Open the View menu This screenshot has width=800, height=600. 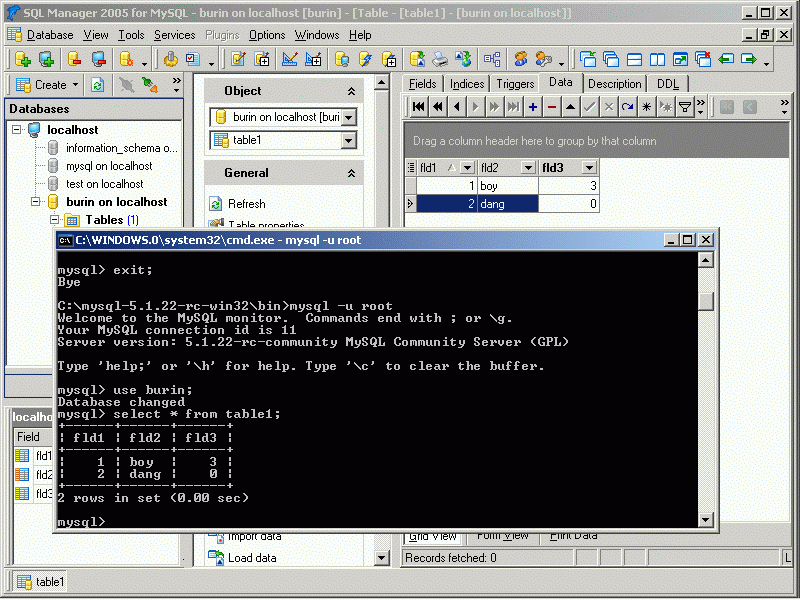pos(96,35)
